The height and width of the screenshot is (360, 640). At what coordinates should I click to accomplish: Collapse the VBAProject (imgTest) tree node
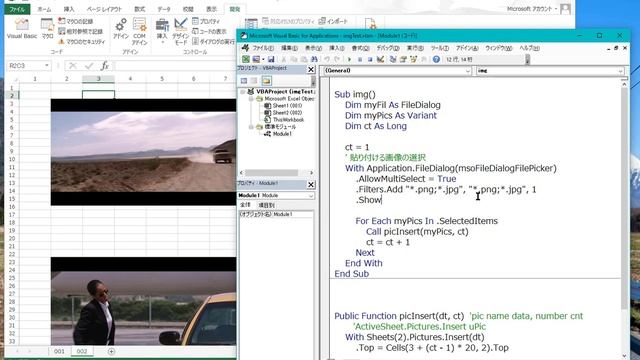point(242,92)
